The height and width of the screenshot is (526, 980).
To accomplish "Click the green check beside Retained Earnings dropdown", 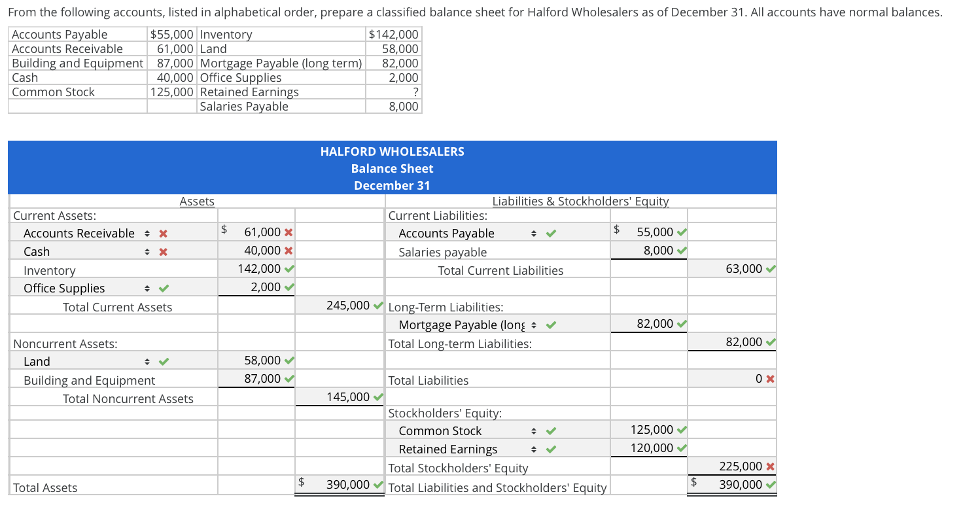I will 551,449.
